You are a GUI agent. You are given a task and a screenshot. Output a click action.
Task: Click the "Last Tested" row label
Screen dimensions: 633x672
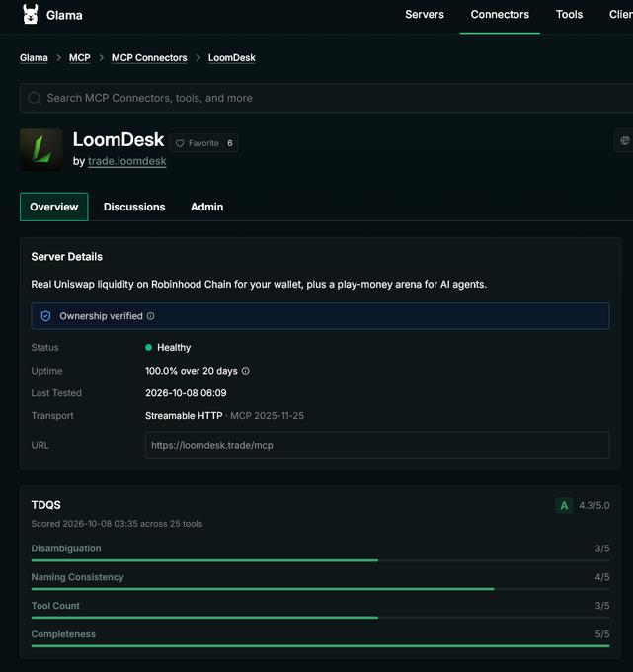click(56, 393)
